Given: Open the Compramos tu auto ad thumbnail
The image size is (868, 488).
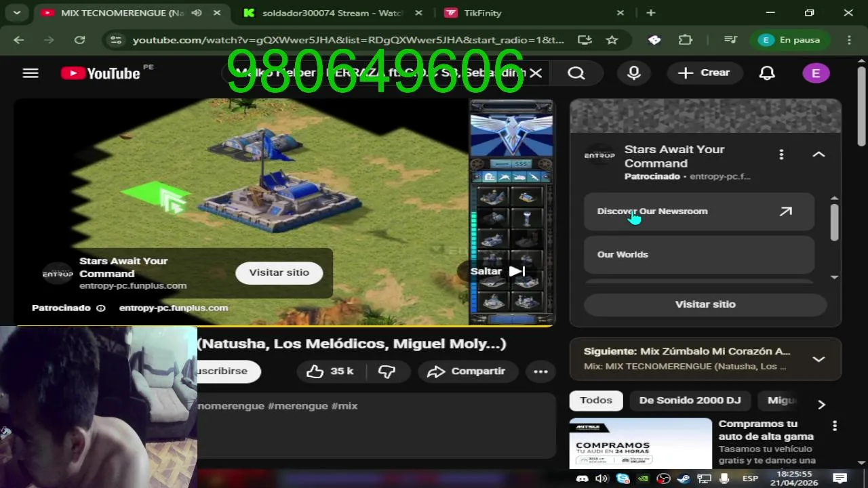Looking at the screenshot, I should point(641,443).
